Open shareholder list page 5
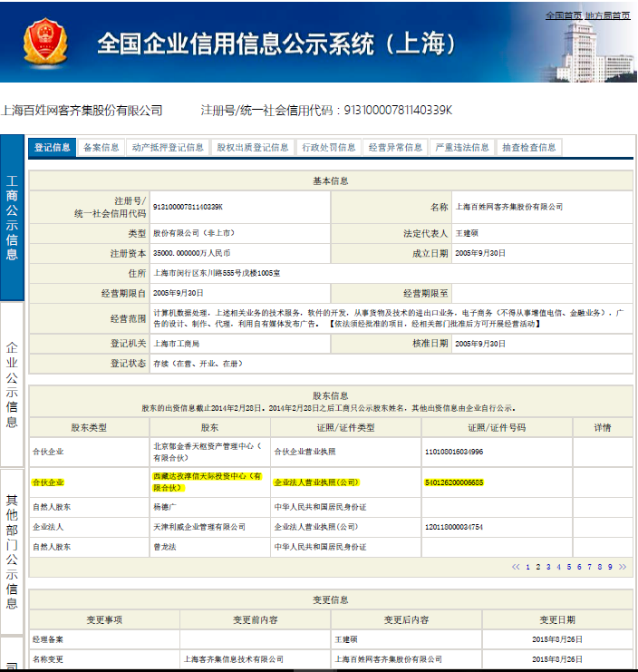The height and width of the screenshot is (672, 638). [x=569, y=567]
